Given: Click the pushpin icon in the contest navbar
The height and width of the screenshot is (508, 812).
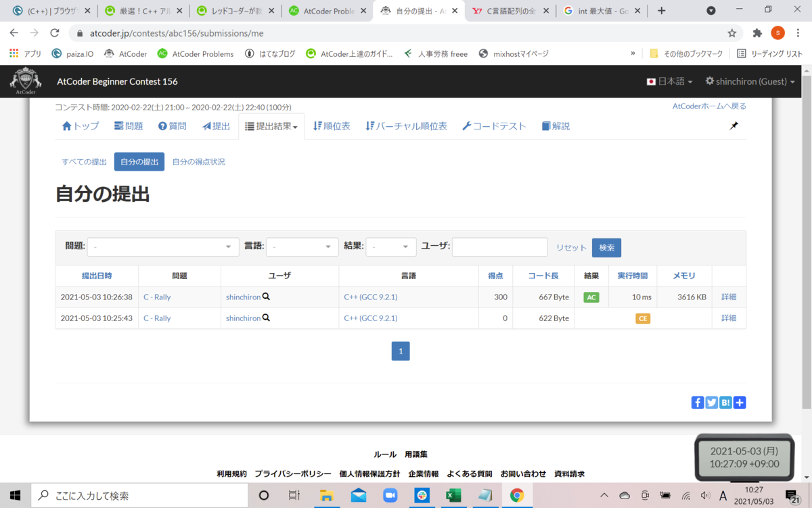Looking at the screenshot, I should pyautogui.click(x=734, y=125).
